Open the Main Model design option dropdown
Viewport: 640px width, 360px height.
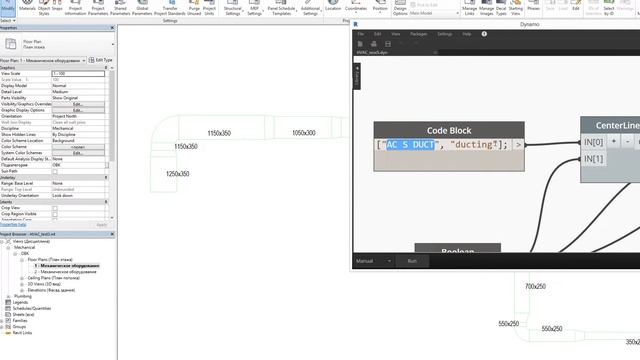point(434,13)
